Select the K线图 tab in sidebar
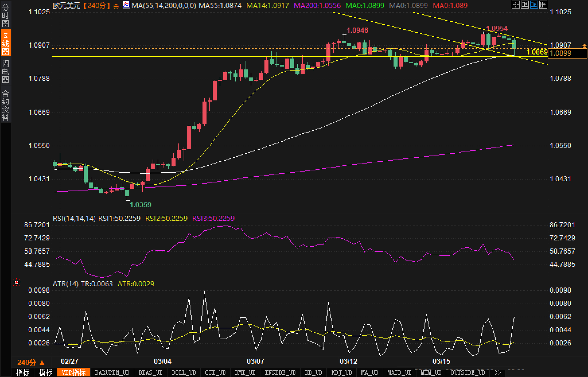This screenshot has width=588, height=377. coord(5,43)
